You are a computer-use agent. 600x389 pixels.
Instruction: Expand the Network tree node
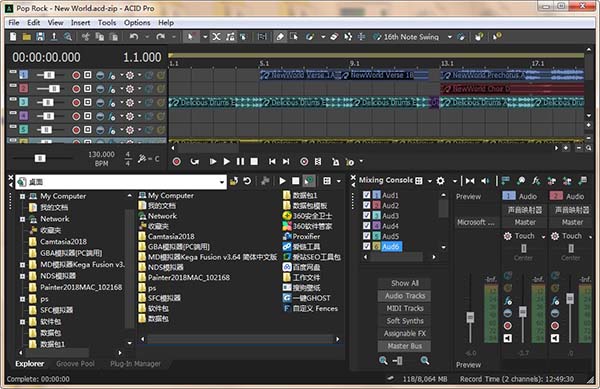coord(23,219)
